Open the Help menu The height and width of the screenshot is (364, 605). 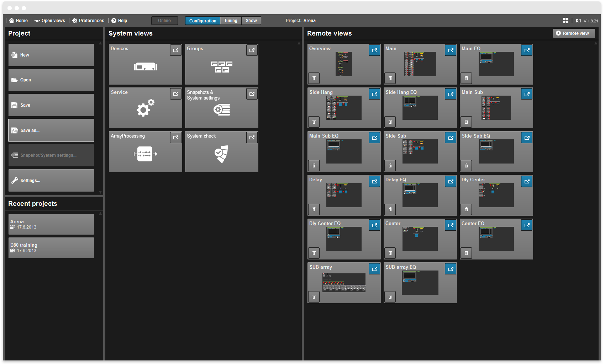[119, 21]
